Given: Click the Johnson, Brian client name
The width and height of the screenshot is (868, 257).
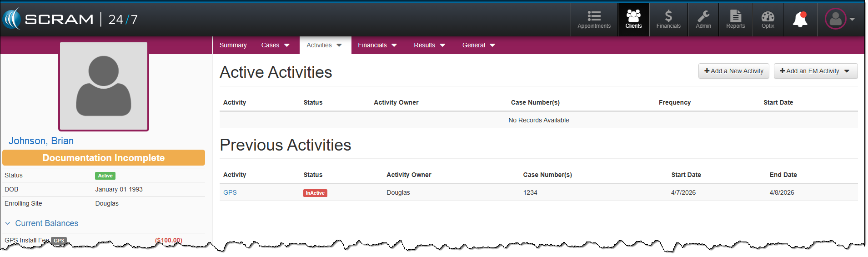Looking at the screenshot, I should pos(41,141).
